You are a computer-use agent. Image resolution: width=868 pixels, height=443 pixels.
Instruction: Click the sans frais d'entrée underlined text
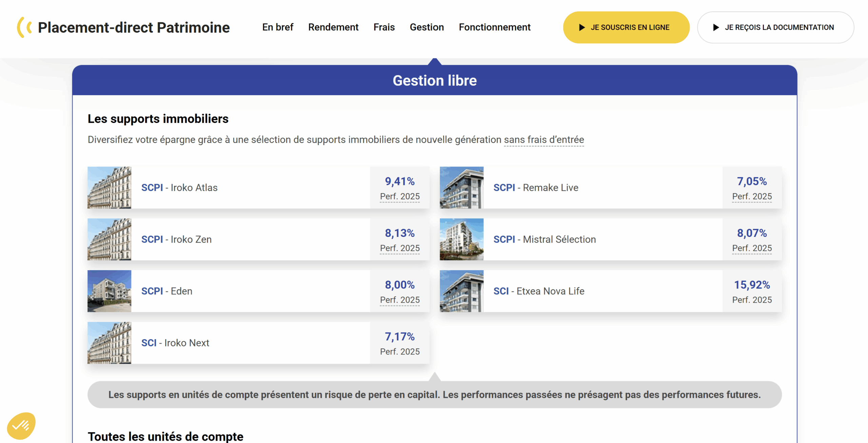(x=544, y=140)
